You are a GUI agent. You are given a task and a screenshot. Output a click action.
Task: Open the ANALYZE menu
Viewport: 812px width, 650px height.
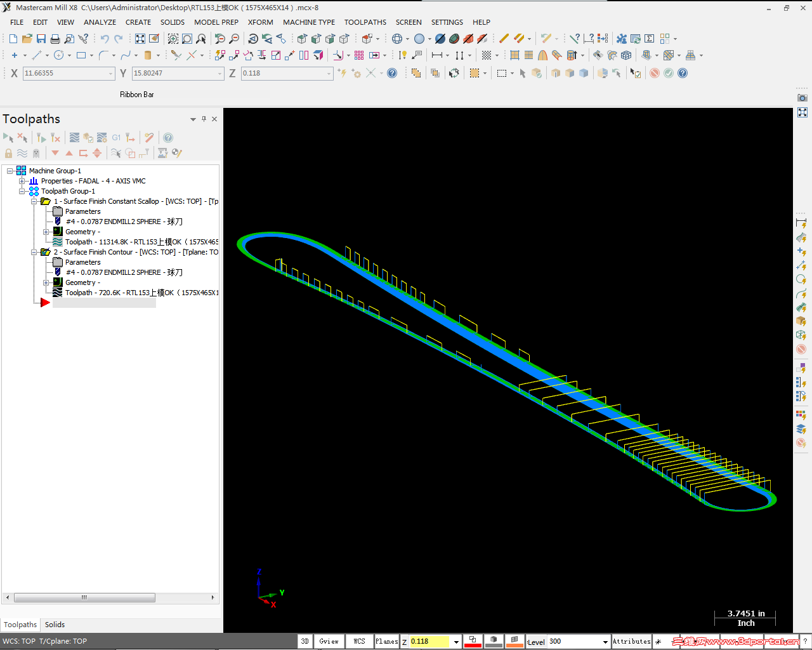tap(100, 22)
